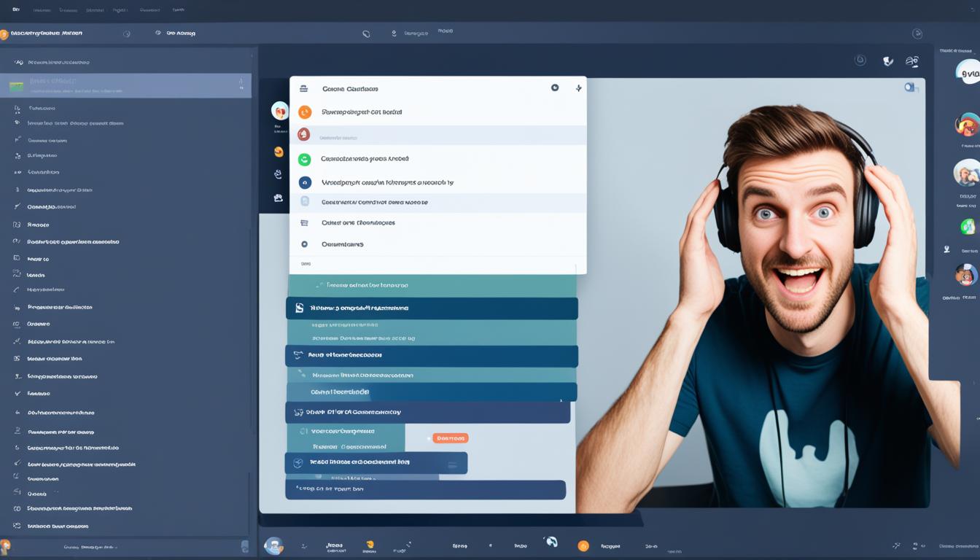Screen dimensions: 980x560
Task: Expand the short dark blue bar with shield icon
Action: click(x=376, y=462)
